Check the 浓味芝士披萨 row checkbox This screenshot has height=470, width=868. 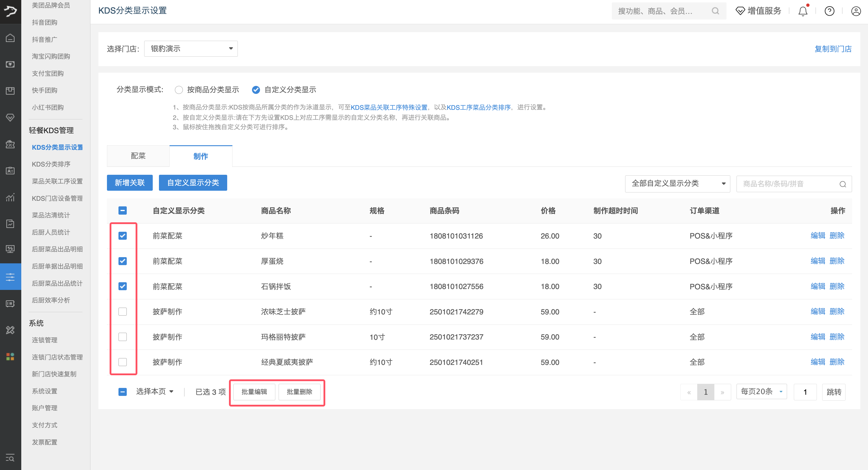click(123, 311)
